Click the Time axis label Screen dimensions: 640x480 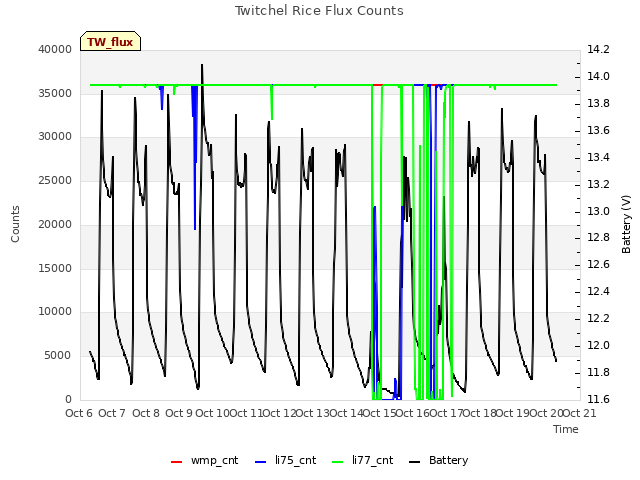coord(566,429)
